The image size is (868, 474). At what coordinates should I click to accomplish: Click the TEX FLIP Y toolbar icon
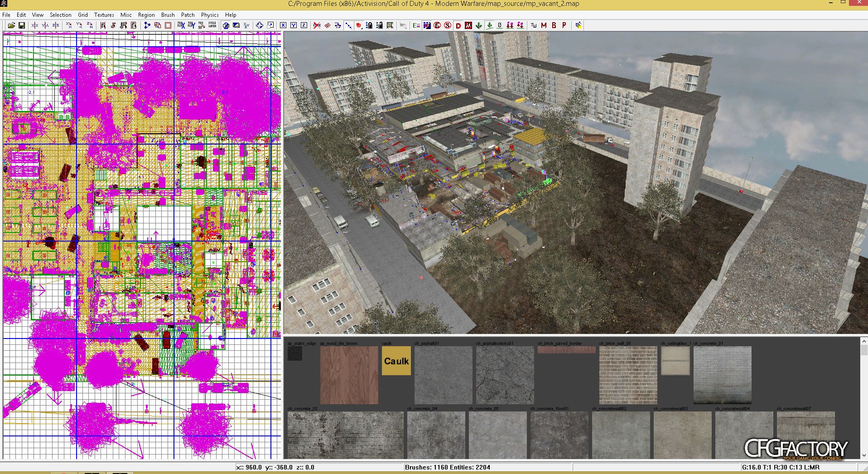click(191, 25)
